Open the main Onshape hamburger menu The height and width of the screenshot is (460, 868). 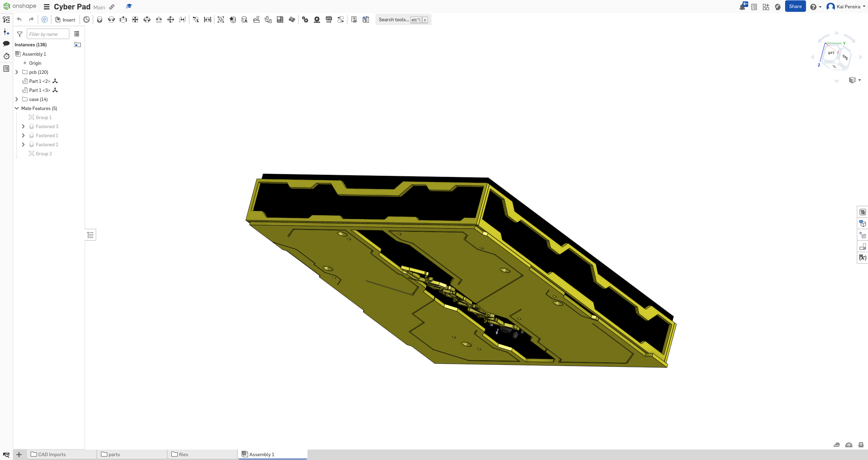click(x=46, y=7)
